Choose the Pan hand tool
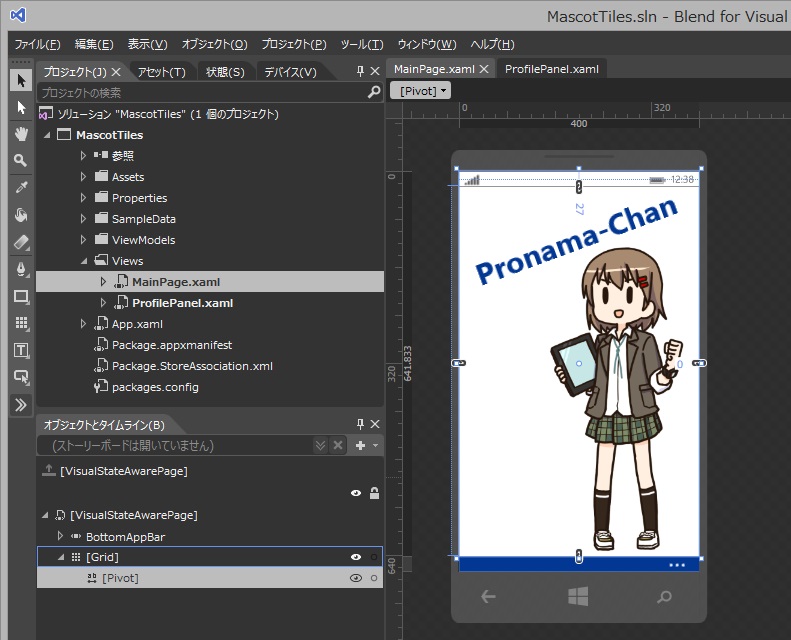Screen dimensions: 791x640 21,134
